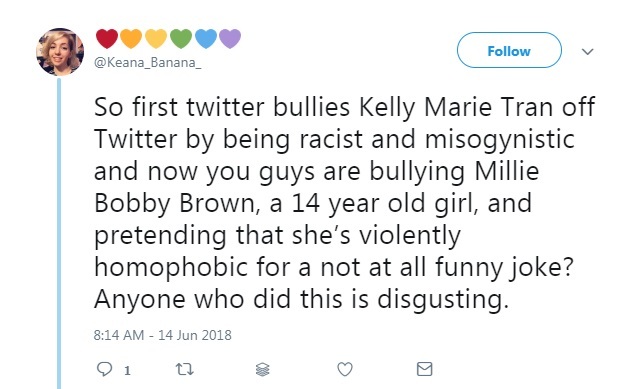Open the 8:14 AM - 14 Jun 2018 timestamp
The image size is (629, 389).
162,335
